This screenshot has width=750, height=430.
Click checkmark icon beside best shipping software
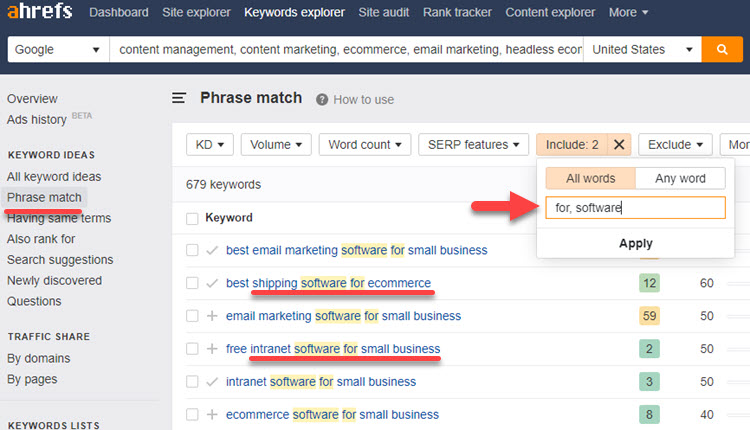[212, 283]
